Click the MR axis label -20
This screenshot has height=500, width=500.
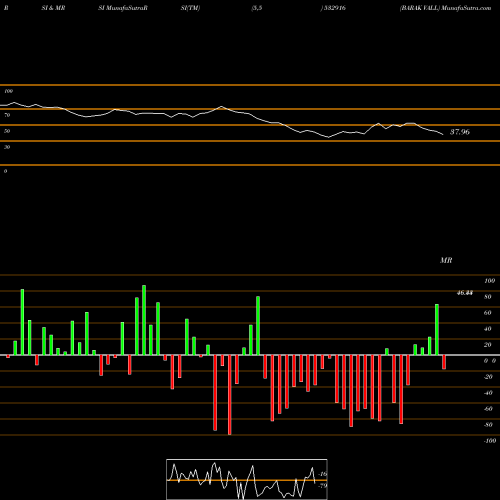(x=488, y=377)
